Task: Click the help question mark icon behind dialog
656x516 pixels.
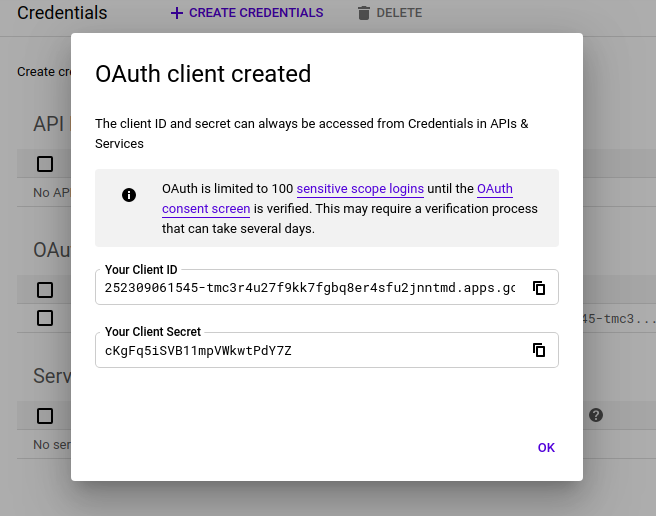Action: (x=596, y=415)
